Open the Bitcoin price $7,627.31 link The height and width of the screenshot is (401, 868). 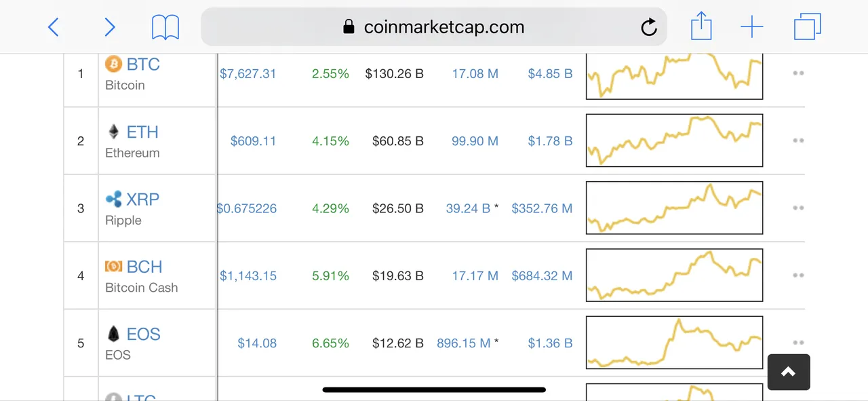click(x=248, y=73)
